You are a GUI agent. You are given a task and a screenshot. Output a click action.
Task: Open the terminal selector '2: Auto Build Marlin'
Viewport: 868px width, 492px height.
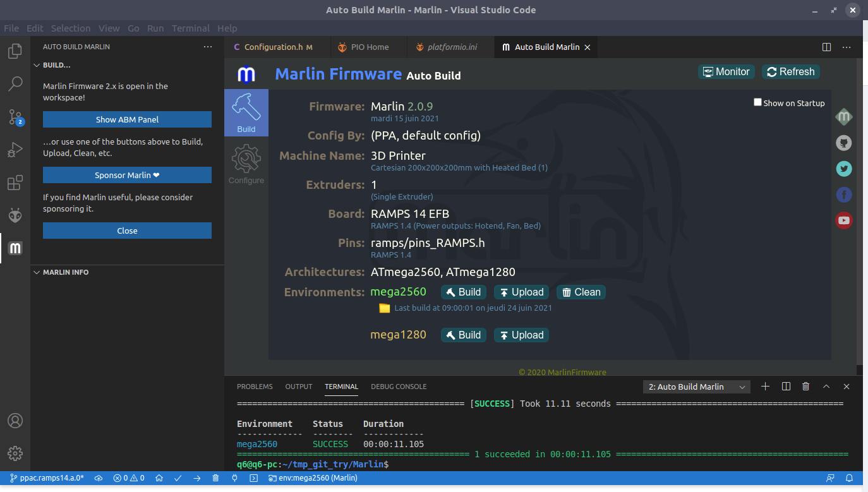(x=696, y=387)
